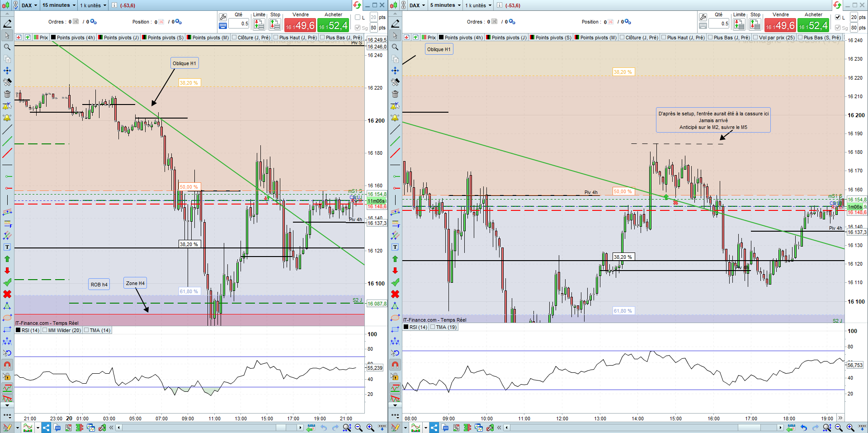Enable TMA (14) checkbox under 15-minute chart
868x433 pixels.
[x=86, y=330]
